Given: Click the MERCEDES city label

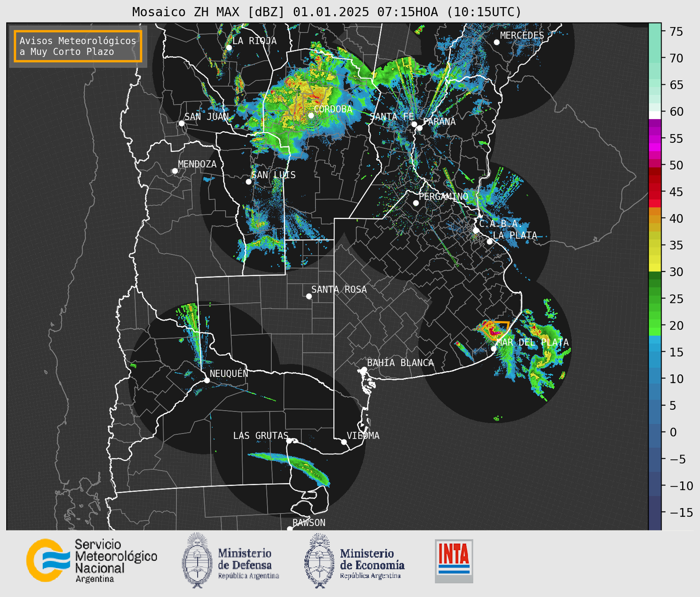Looking at the screenshot, I should (x=522, y=36).
